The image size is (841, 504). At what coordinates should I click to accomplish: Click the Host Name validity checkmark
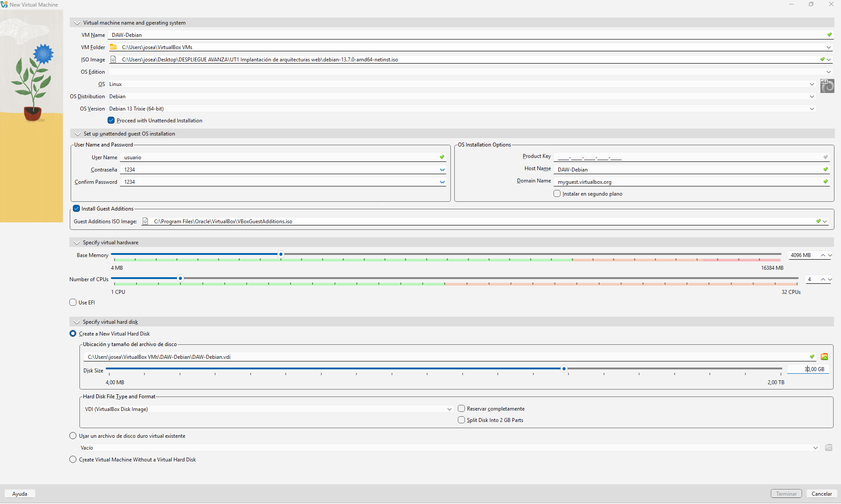click(x=825, y=169)
